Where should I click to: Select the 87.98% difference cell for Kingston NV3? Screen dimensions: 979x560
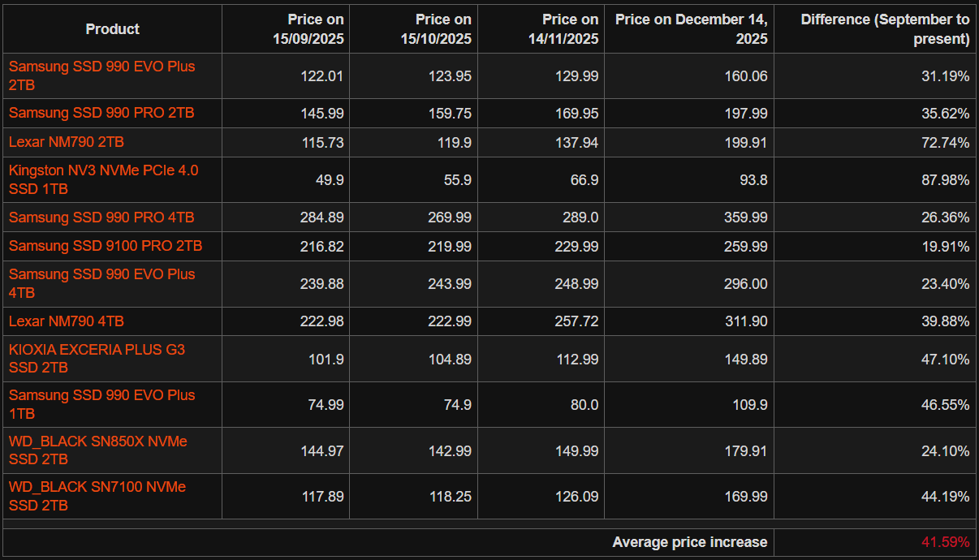click(945, 179)
